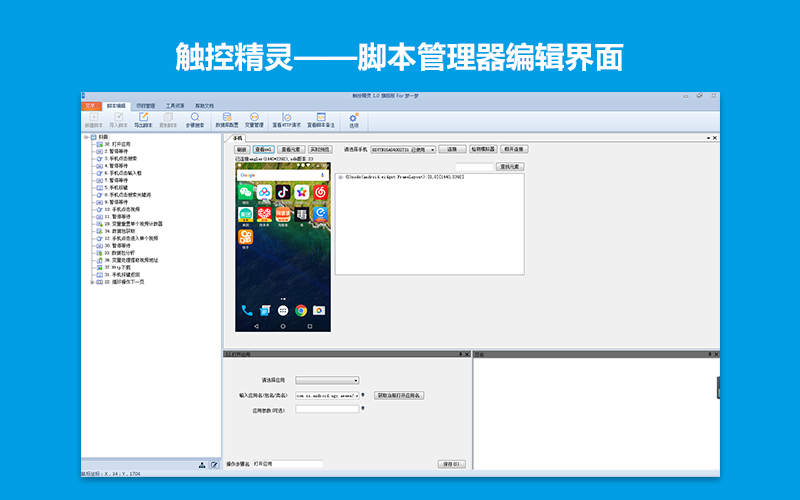Image resolution: width=800 pixels, height=500 pixels.
Task: Click the 保存 save button
Action: click(452, 464)
